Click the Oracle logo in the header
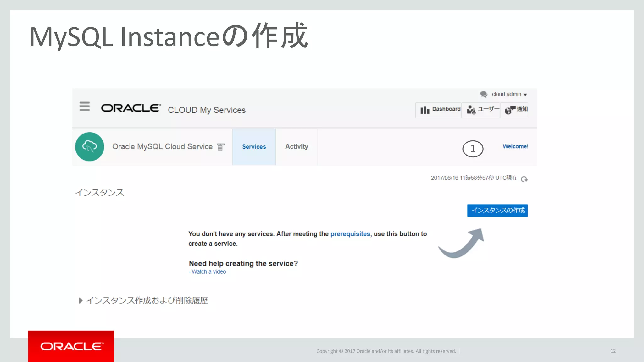 pos(131,108)
